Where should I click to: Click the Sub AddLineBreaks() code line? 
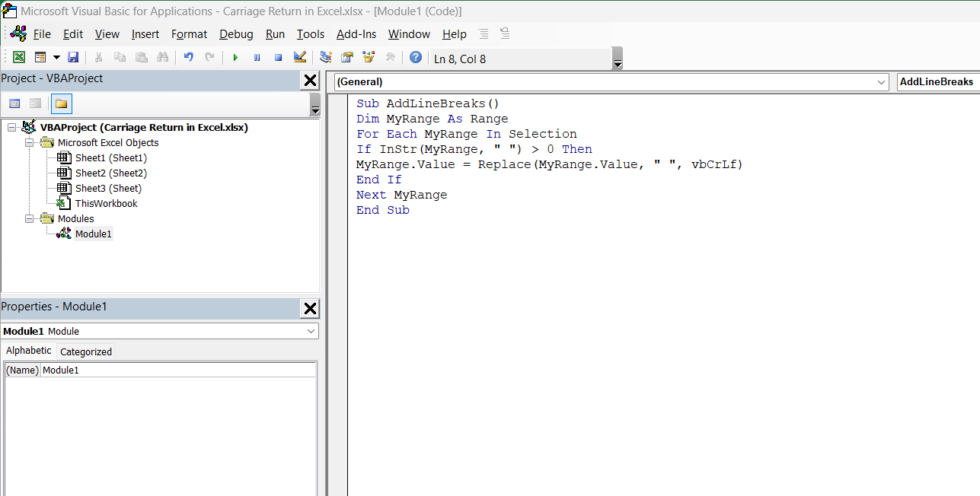pyautogui.click(x=427, y=103)
